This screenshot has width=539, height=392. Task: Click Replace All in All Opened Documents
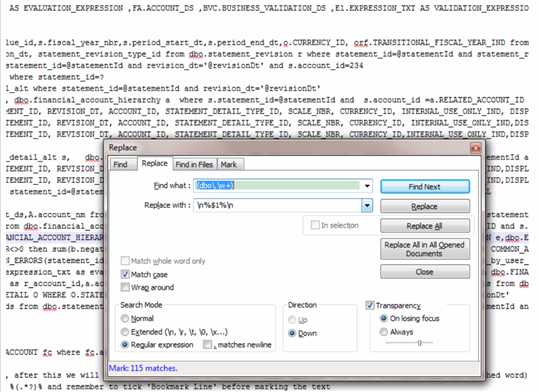tap(425, 249)
